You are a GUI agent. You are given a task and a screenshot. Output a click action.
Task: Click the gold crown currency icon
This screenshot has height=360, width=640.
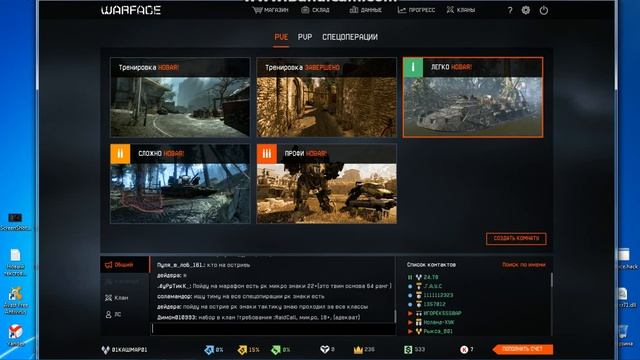click(358, 350)
